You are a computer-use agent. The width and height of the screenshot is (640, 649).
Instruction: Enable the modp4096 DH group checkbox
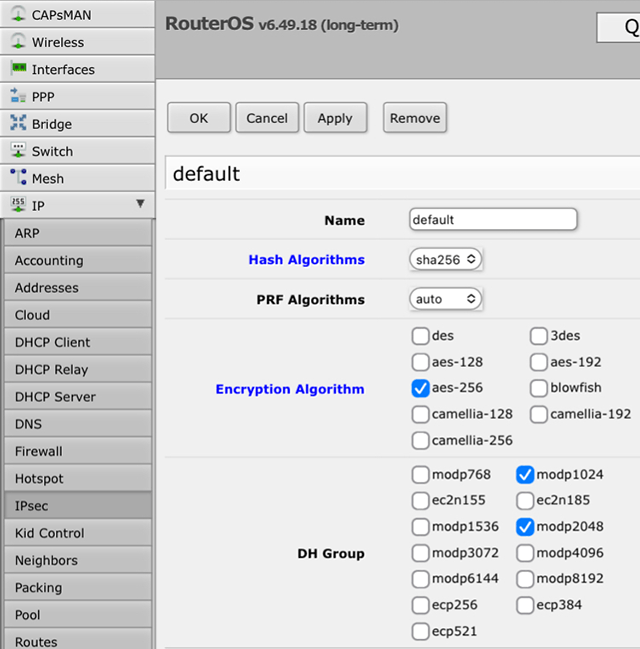526,553
